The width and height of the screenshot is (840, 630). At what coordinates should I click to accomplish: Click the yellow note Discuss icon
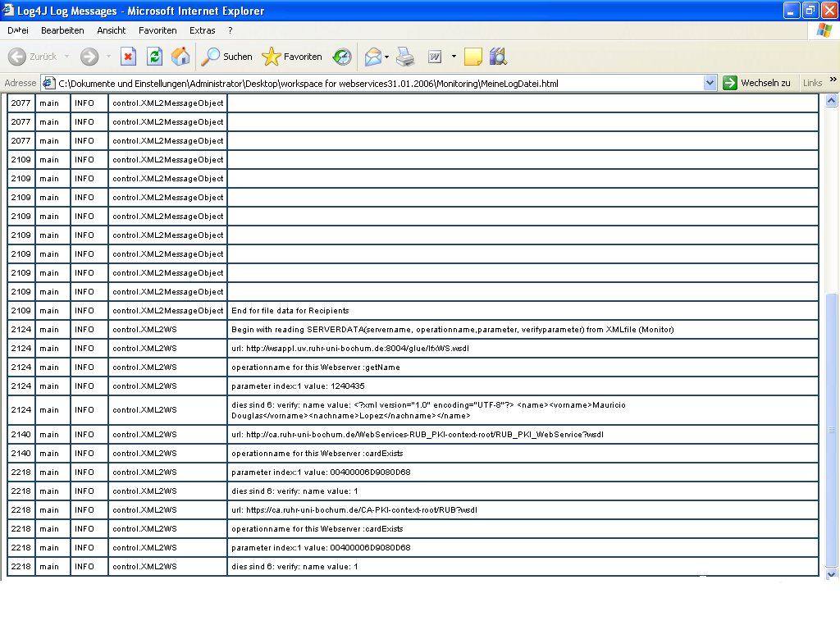tap(472, 57)
